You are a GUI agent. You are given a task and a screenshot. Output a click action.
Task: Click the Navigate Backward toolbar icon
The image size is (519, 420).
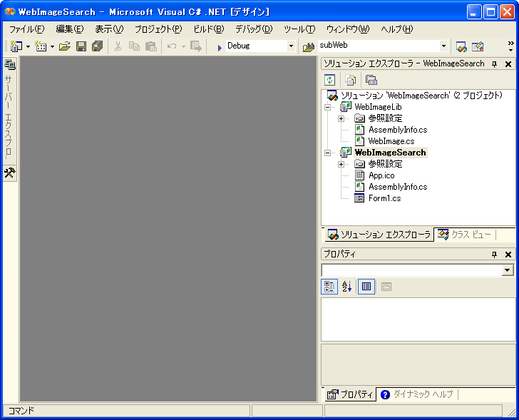[196, 46]
